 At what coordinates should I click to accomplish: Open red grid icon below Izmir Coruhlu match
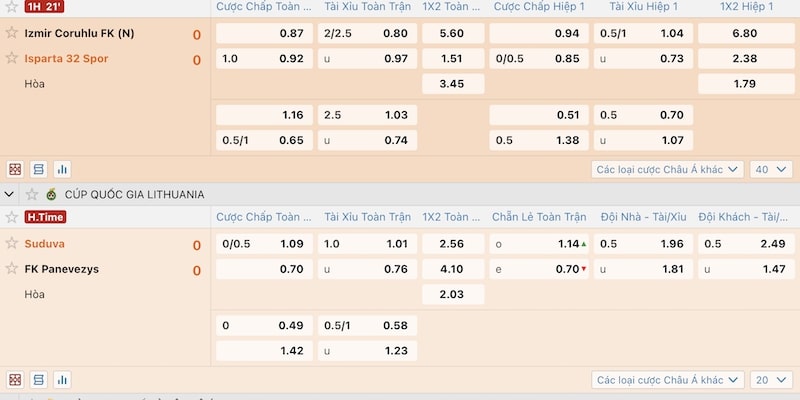(15, 169)
